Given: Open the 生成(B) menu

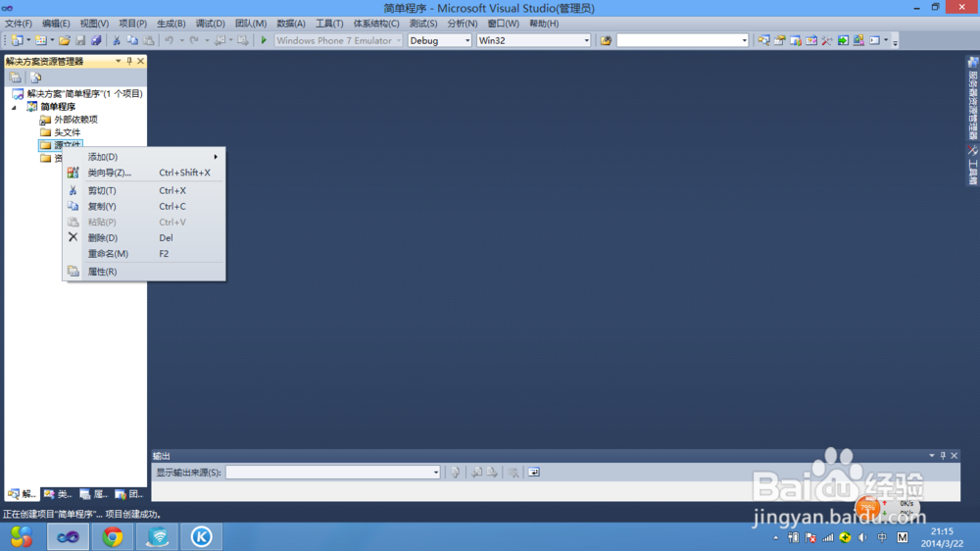Looking at the screenshot, I should (171, 24).
